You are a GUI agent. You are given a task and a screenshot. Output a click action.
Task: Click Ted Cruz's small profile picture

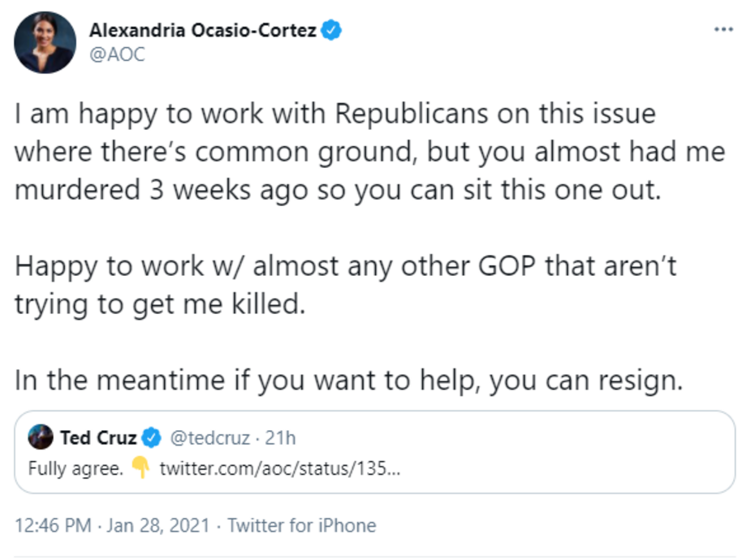point(41,439)
